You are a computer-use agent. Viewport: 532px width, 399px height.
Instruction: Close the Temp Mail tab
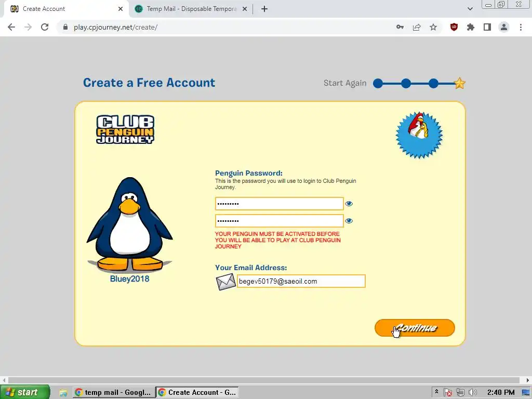point(245,9)
